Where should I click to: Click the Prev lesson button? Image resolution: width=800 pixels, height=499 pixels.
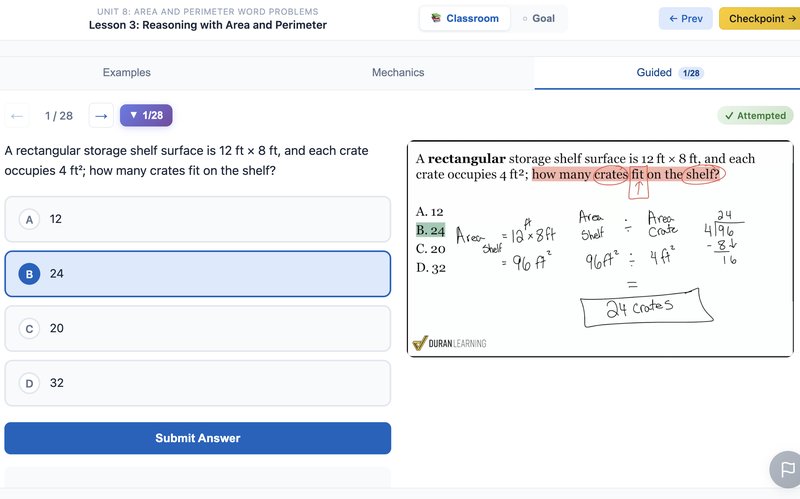point(685,18)
